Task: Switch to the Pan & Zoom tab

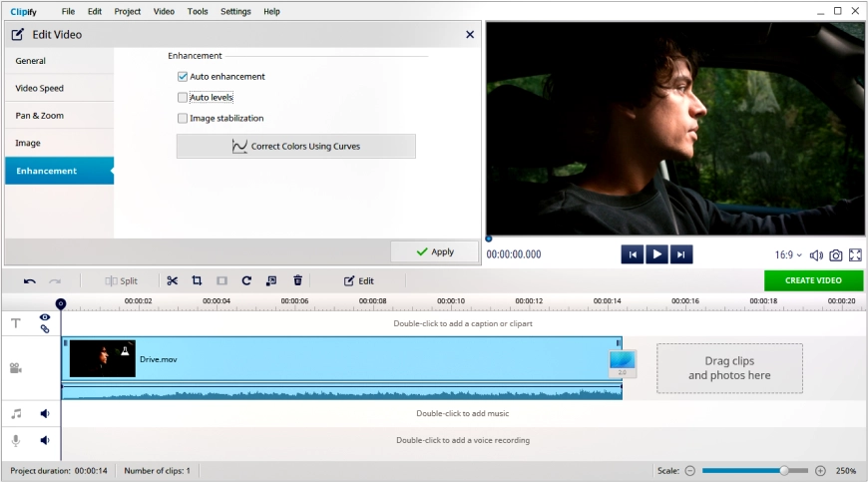Action: tap(59, 116)
